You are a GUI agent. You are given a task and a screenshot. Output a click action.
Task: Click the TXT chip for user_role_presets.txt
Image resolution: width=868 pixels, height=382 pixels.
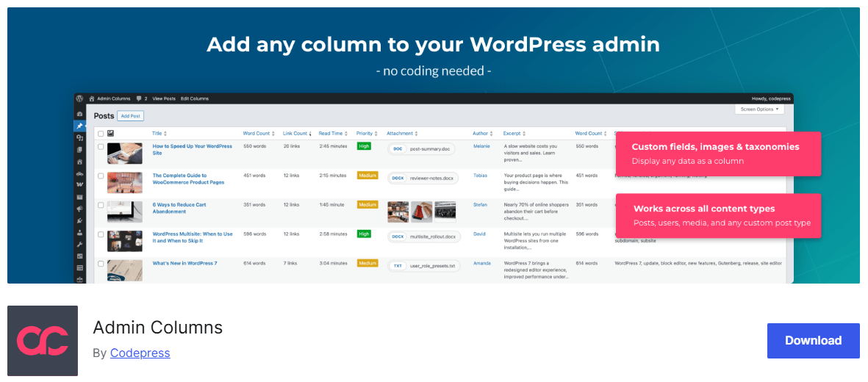398,266
